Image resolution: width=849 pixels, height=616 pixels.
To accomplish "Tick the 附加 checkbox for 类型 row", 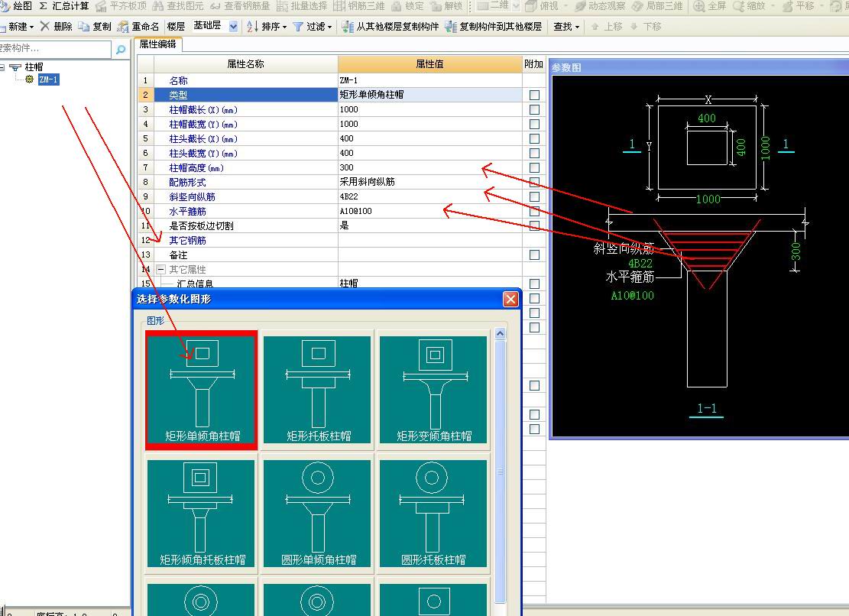I will click(x=534, y=95).
